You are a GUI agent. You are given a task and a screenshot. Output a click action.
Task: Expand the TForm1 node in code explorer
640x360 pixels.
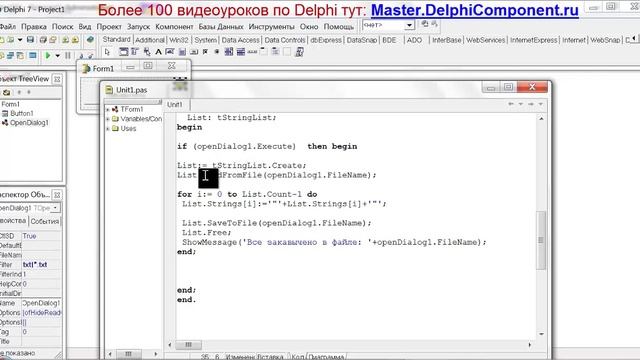pyautogui.click(x=108, y=109)
